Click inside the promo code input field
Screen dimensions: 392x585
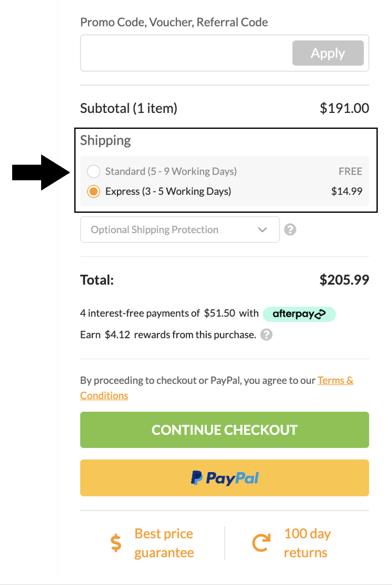coord(185,53)
